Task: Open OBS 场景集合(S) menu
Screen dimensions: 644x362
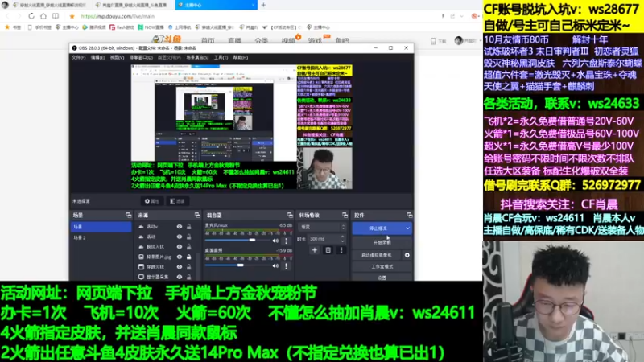Action: (x=197, y=57)
